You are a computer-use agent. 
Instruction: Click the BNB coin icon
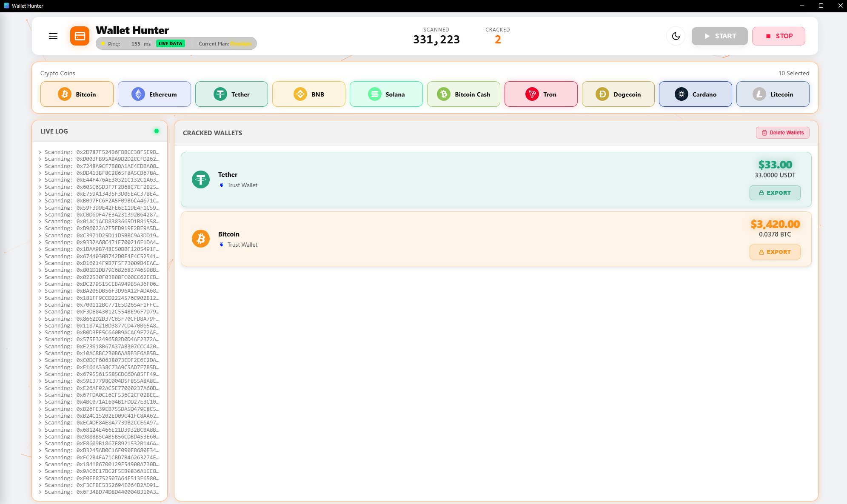(300, 94)
